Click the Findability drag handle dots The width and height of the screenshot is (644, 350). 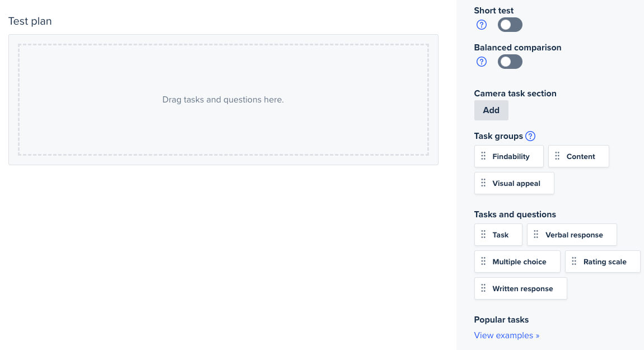pyautogui.click(x=483, y=156)
